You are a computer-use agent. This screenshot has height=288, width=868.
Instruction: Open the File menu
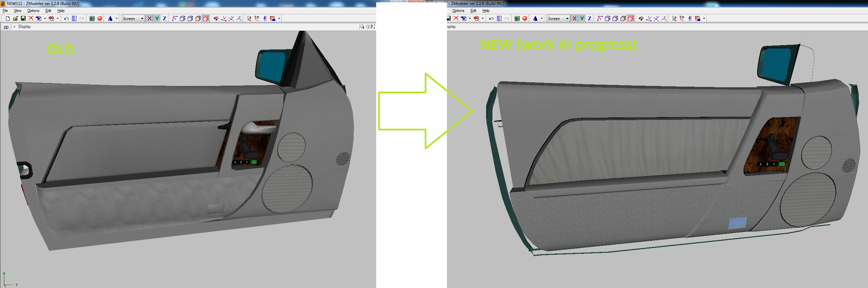pyautogui.click(x=5, y=11)
